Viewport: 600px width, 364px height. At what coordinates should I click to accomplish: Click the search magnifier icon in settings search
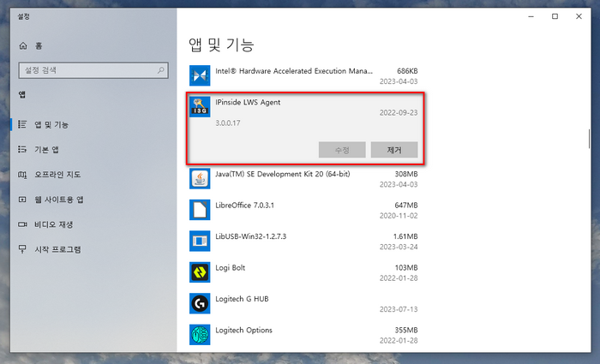click(x=161, y=70)
